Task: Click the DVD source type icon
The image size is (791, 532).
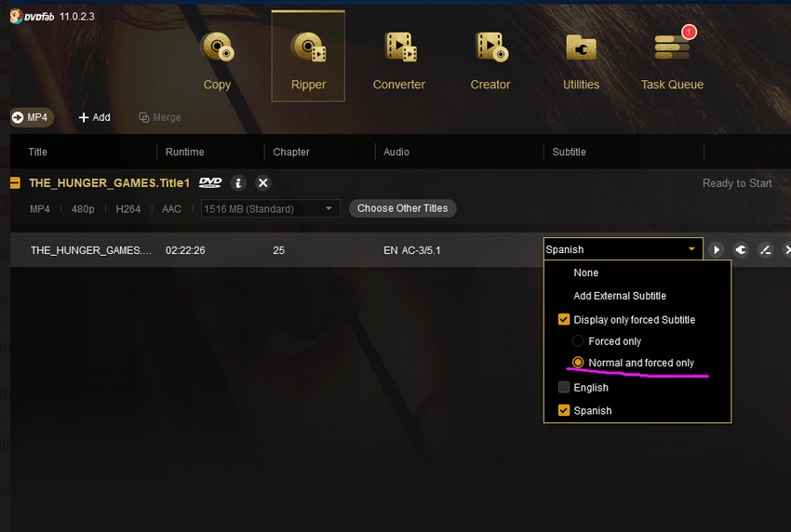Action: (x=210, y=182)
